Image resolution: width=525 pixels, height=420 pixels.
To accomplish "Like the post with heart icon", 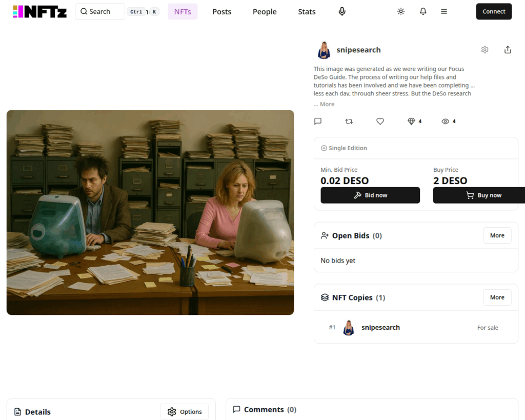I will tap(380, 122).
